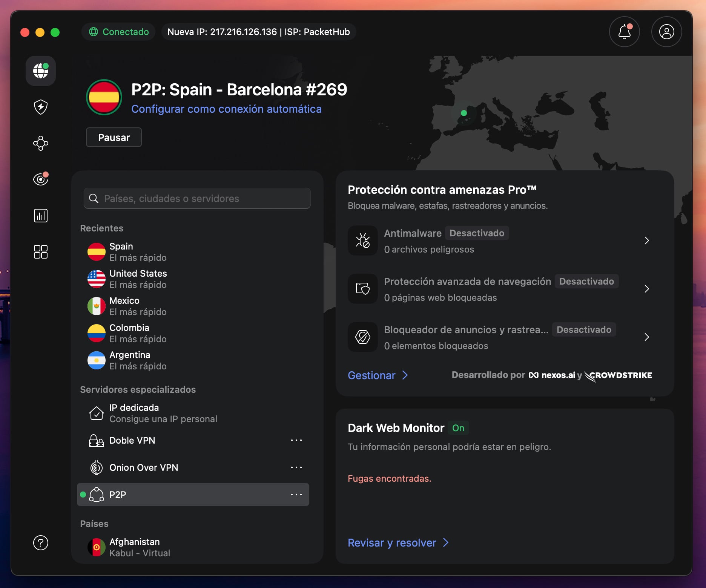Open Revisar y resolver link
This screenshot has height=588, width=706.
point(391,543)
